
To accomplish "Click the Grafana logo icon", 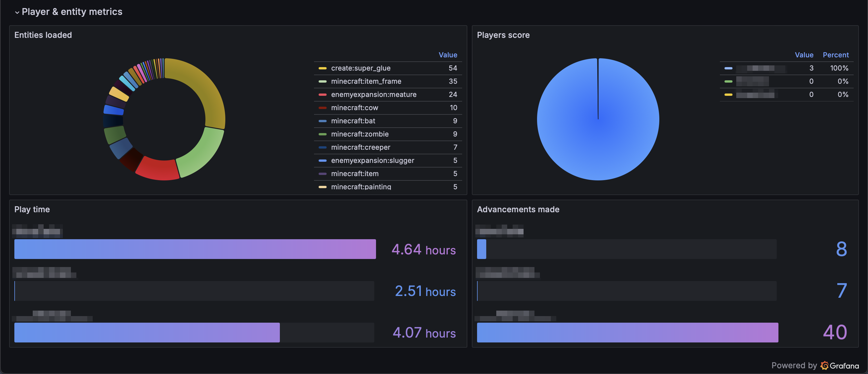I will pos(824,366).
